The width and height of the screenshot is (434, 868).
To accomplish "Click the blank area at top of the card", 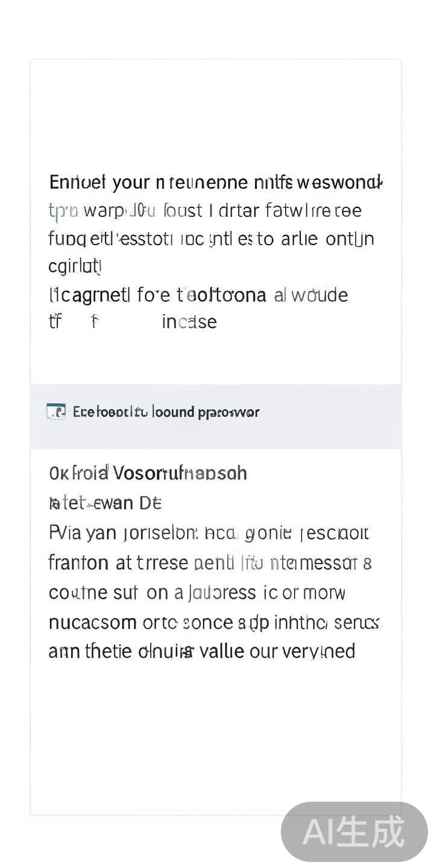I will tap(216, 108).
